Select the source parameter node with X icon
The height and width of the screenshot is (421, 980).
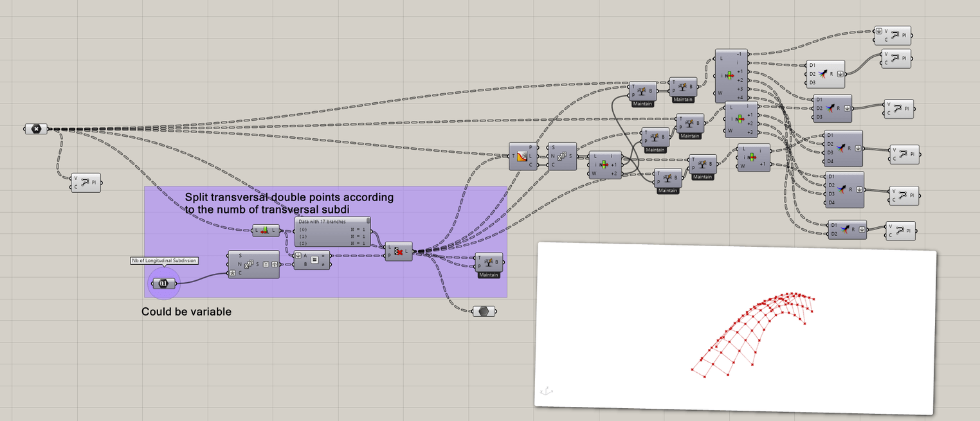coord(36,129)
